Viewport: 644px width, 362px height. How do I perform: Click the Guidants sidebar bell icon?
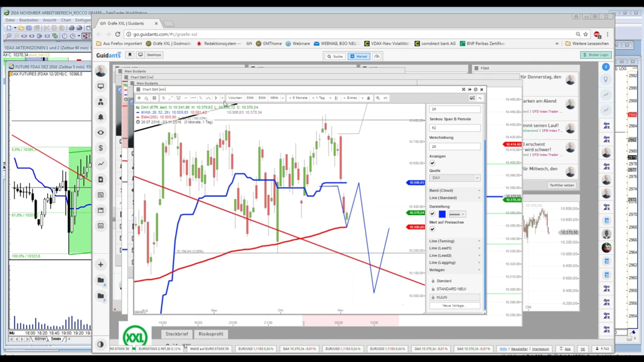pos(101,117)
